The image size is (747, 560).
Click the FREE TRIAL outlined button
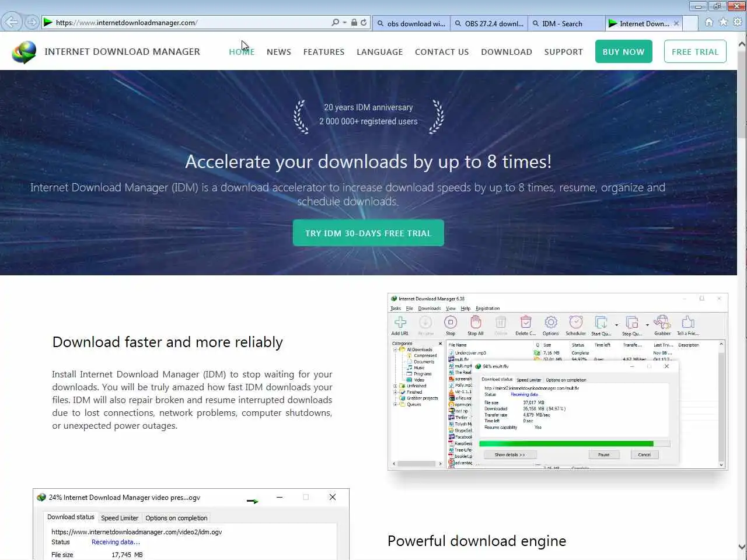pyautogui.click(x=695, y=51)
